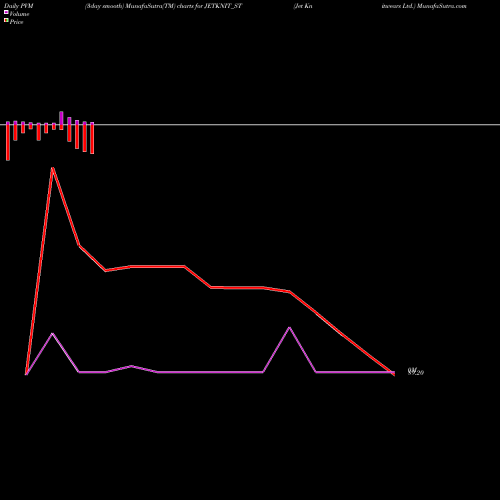Image resolution: width=500 pixels, height=500 pixels.
Task: Click the '(3day smooth)' text in header
Action: pyautogui.click(x=105, y=6)
